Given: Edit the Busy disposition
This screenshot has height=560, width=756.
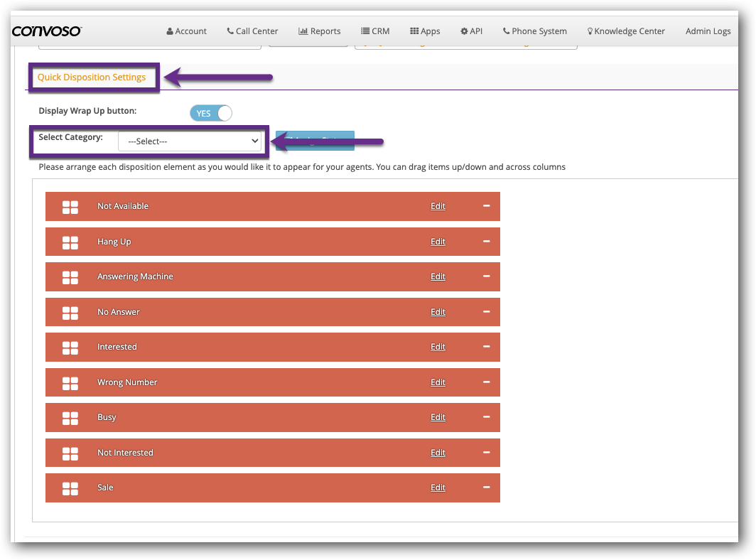Looking at the screenshot, I should click(438, 416).
